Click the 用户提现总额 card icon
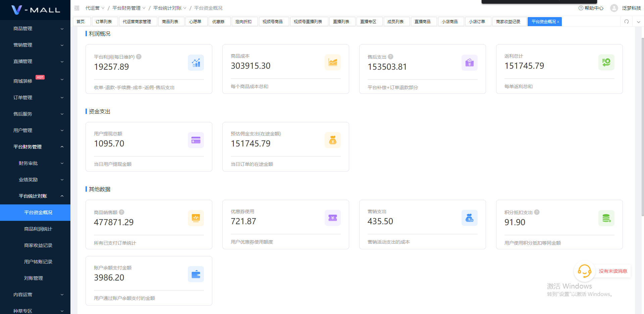Viewport: 644px width, 314px height. point(196,140)
